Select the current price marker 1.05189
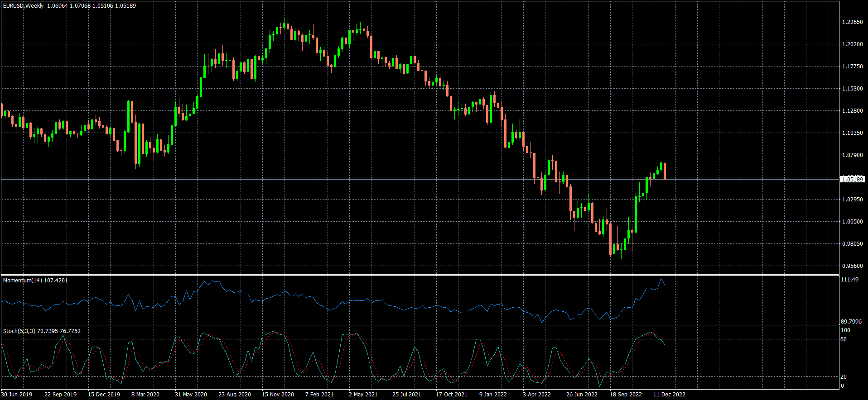This screenshot has width=868, height=400. tap(852, 180)
